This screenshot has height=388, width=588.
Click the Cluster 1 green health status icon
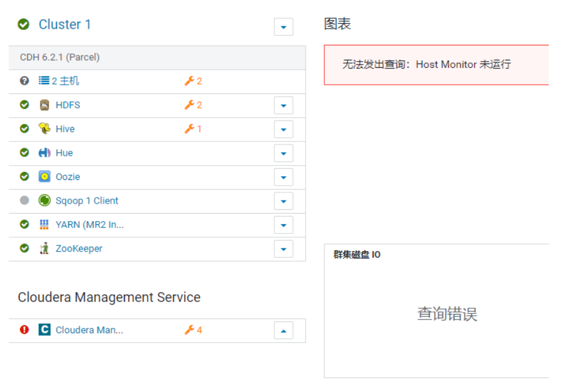pyautogui.click(x=24, y=24)
